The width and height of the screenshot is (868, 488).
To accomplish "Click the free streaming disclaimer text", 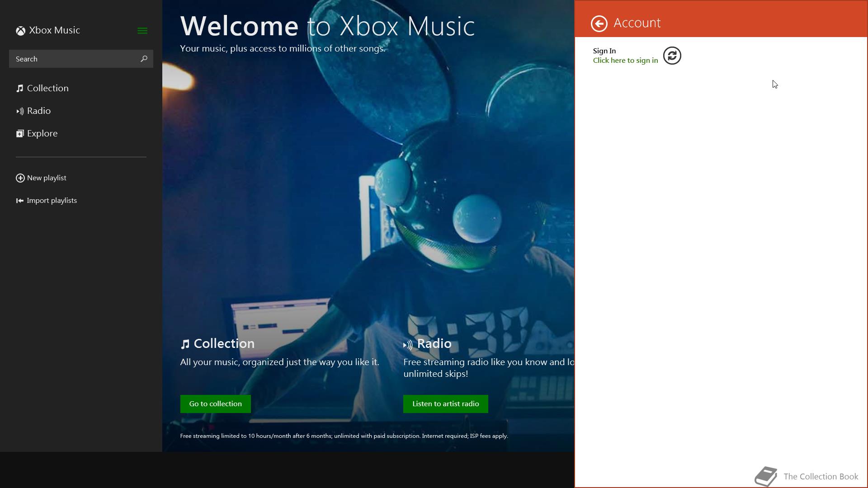I will [x=344, y=436].
